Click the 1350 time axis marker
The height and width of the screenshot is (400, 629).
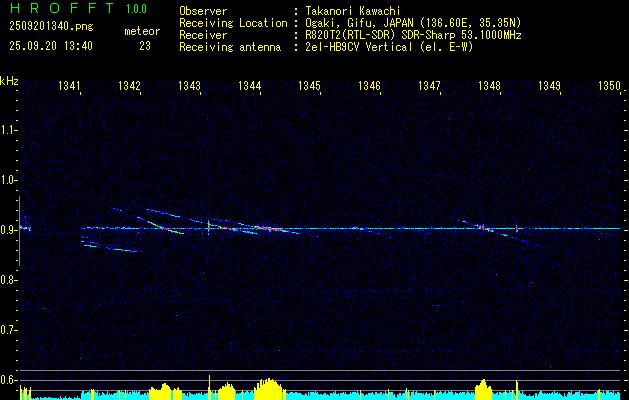pyautogui.click(x=609, y=85)
